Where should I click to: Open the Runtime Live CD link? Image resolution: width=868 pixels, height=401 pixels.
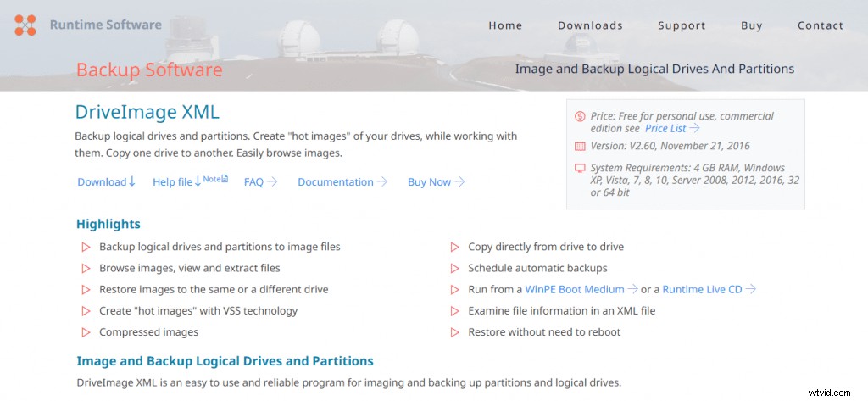702,290
